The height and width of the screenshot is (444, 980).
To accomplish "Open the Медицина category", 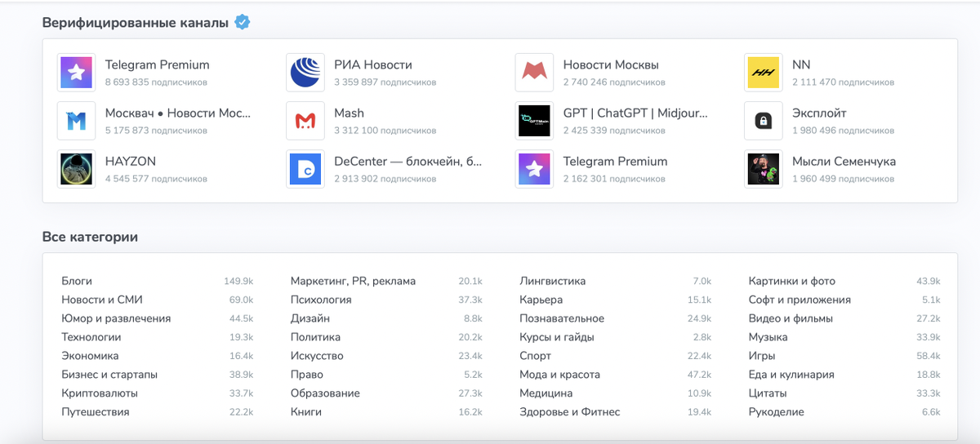I will pyautogui.click(x=546, y=393).
